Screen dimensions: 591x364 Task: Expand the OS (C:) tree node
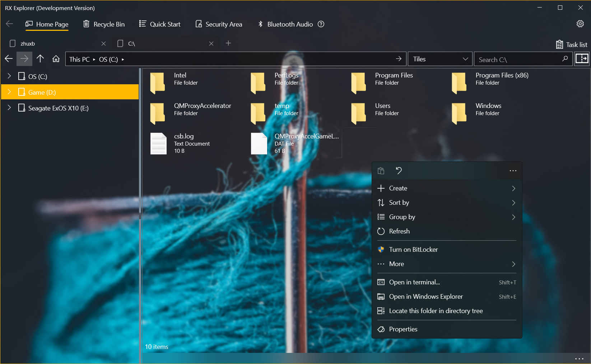[x=9, y=76]
